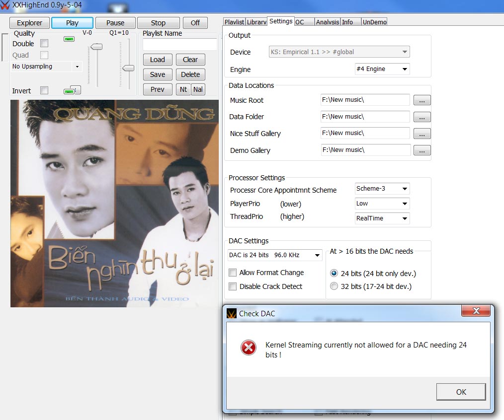This screenshot has height=420, width=504.
Task: Dismiss the Check DAC dialog with OK
Action: tap(461, 392)
